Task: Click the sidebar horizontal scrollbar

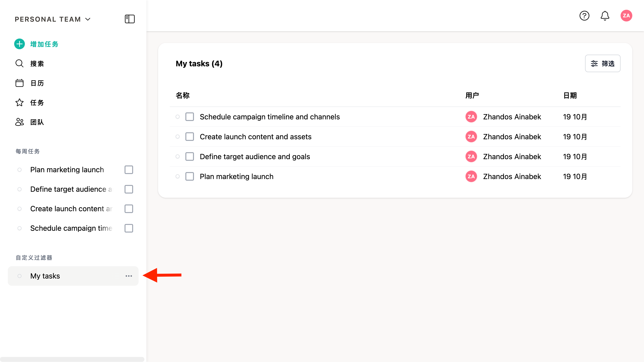Action: pyautogui.click(x=72, y=359)
